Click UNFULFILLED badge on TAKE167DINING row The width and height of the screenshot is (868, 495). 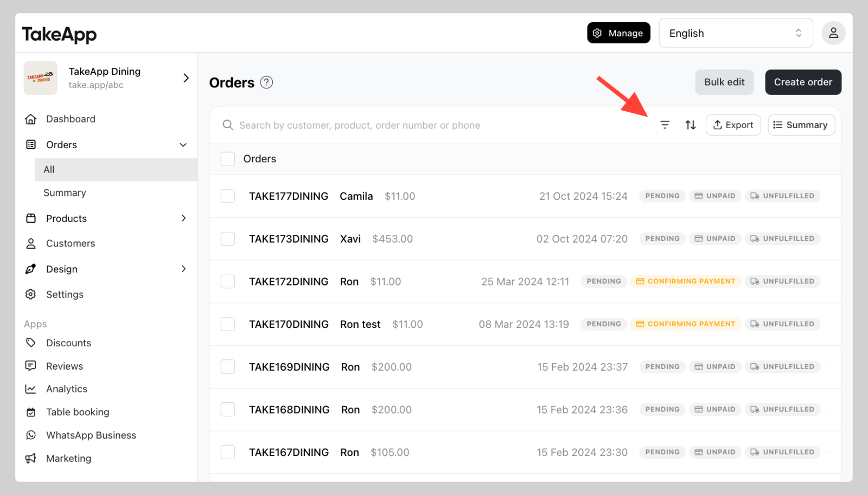coord(782,452)
